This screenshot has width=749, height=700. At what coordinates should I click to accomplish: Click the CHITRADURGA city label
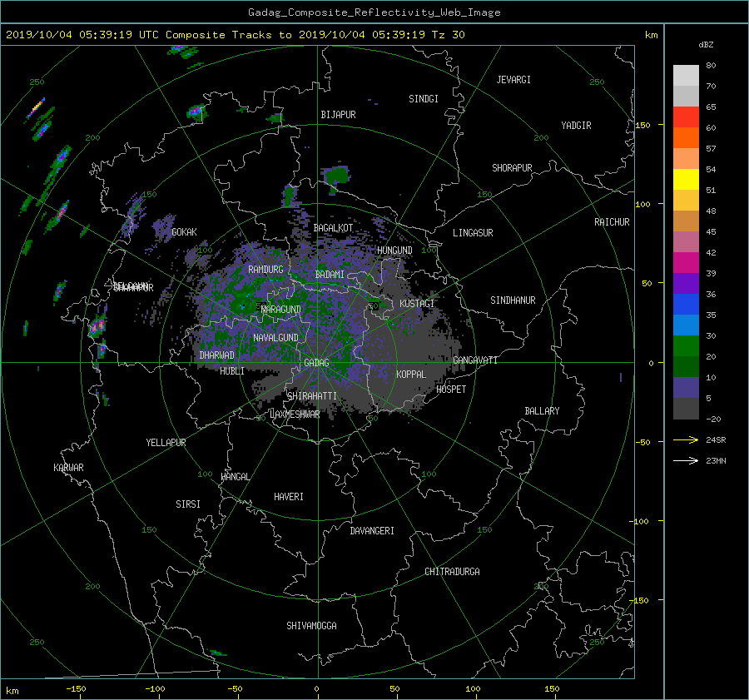point(452,572)
